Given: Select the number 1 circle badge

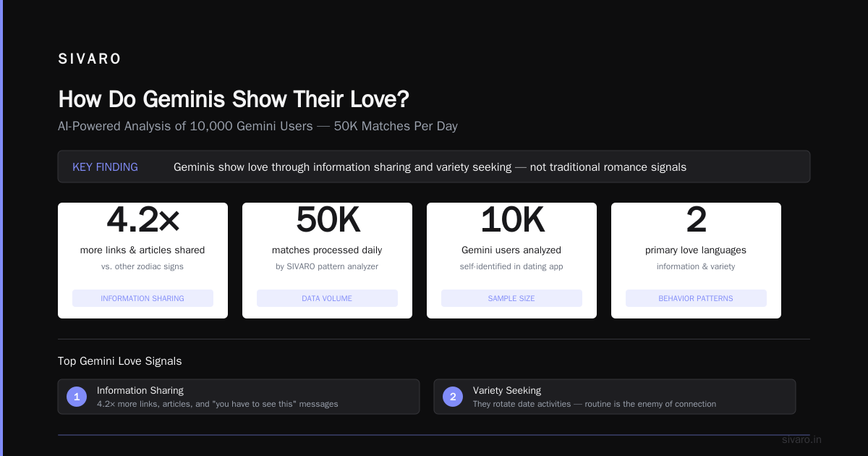Looking at the screenshot, I should [x=77, y=397].
